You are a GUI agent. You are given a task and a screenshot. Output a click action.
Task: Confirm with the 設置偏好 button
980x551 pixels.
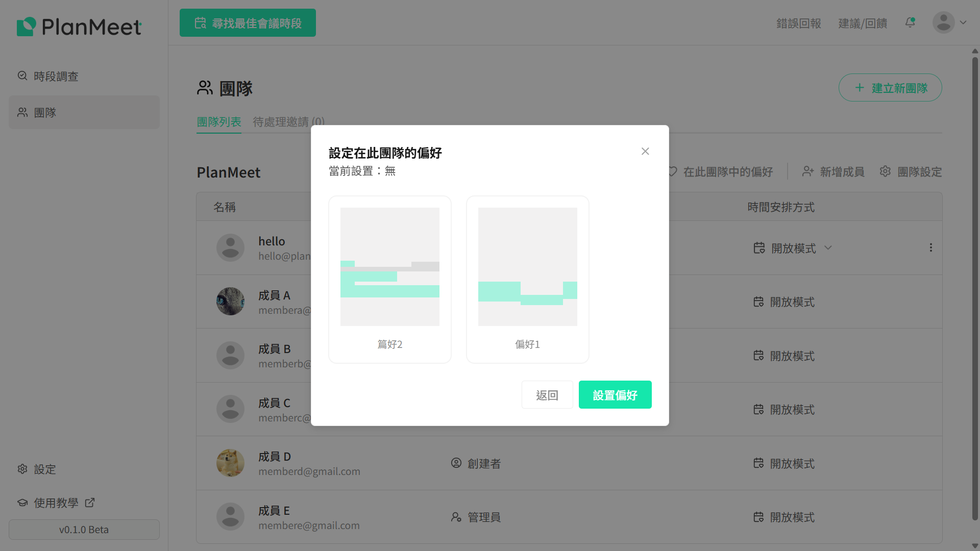click(x=615, y=394)
